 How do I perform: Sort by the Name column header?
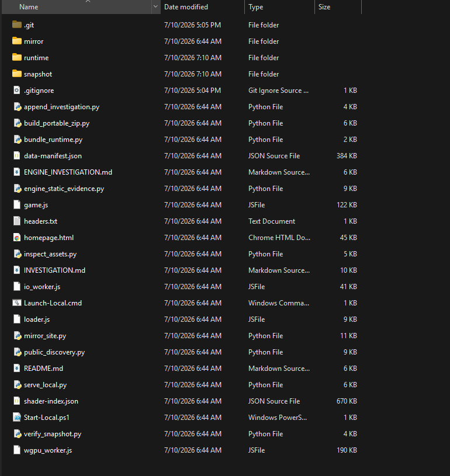(77, 6)
